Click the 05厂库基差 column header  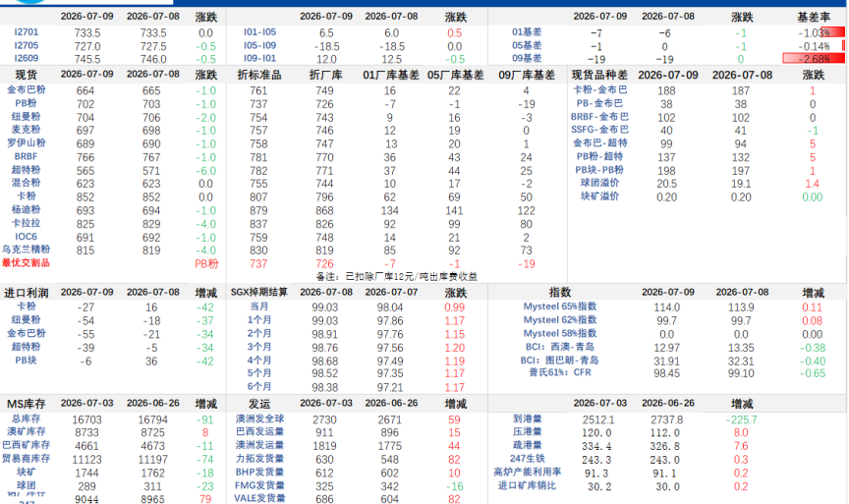pyautogui.click(x=455, y=75)
